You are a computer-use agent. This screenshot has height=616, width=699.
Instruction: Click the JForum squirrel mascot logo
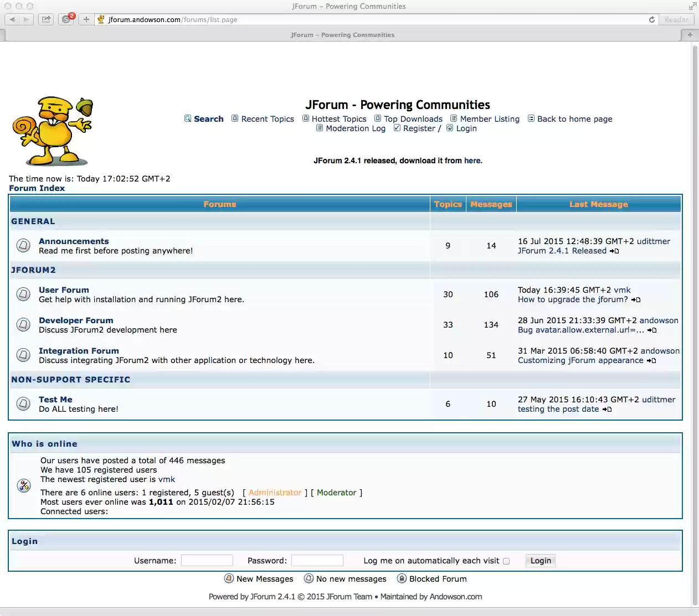point(52,131)
